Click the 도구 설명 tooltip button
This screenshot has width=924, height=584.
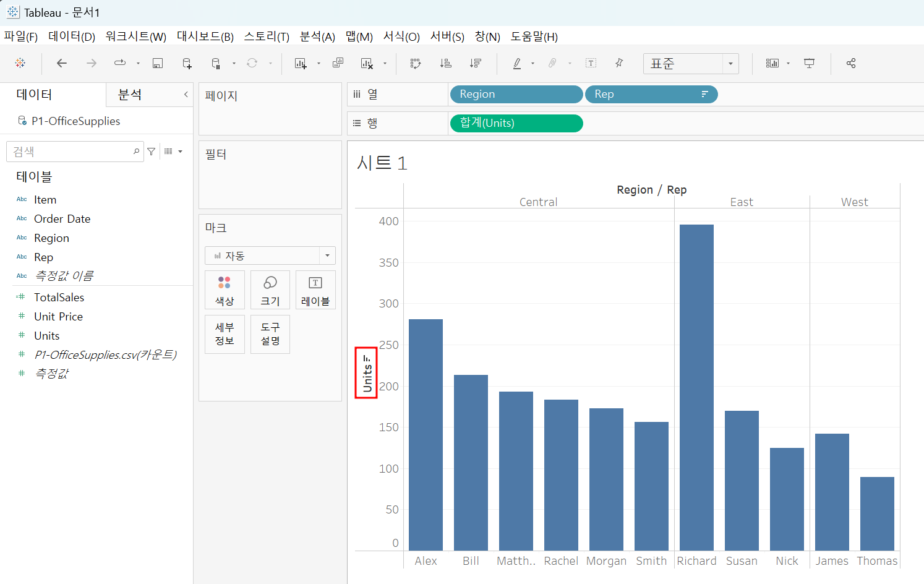(x=270, y=334)
